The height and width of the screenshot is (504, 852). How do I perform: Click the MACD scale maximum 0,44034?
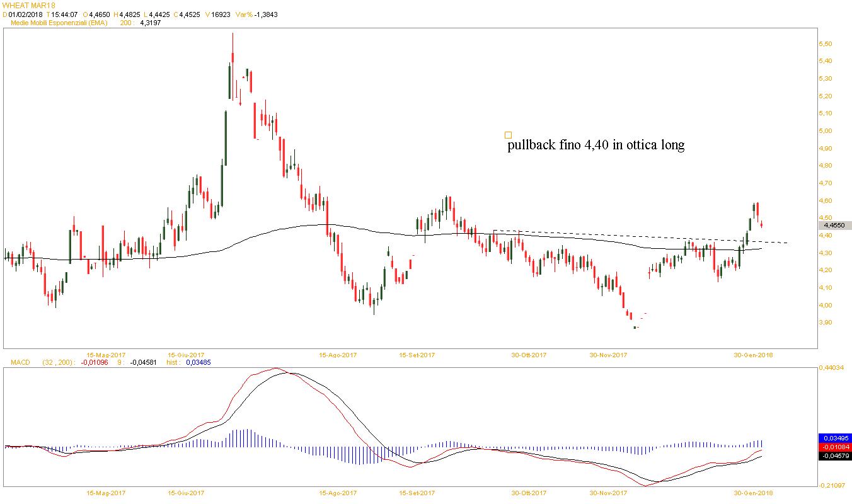831,367
